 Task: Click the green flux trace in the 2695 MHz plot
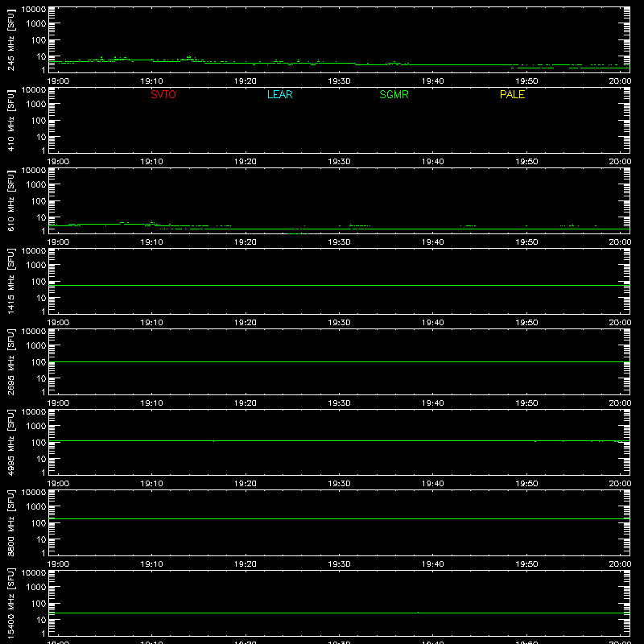339,361
